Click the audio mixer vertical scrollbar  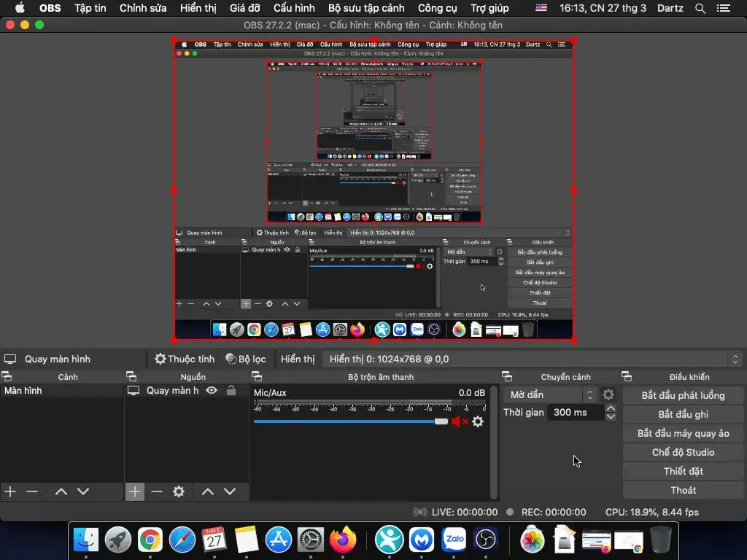click(494, 443)
